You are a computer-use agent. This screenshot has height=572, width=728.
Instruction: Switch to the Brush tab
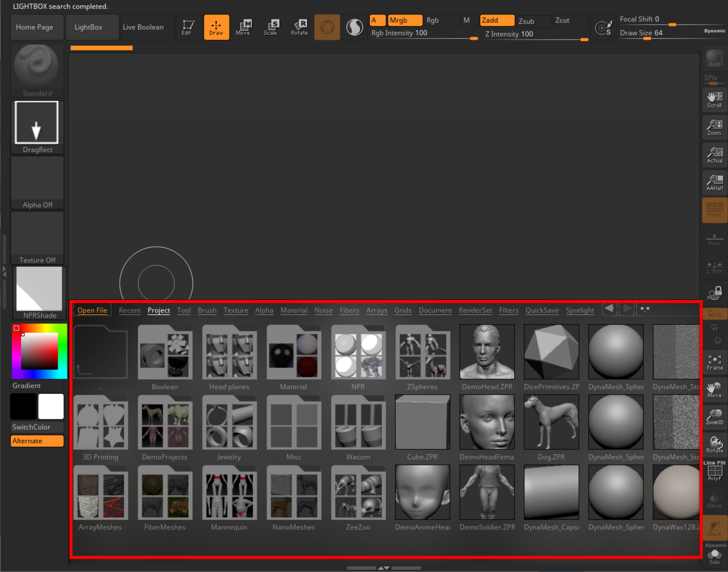point(207,310)
